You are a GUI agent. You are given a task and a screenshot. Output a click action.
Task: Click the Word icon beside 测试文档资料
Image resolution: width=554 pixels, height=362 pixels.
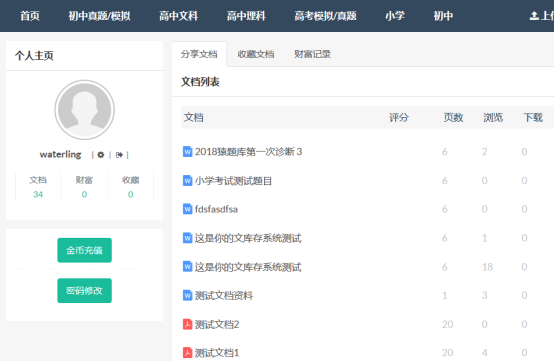[x=187, y=295]
